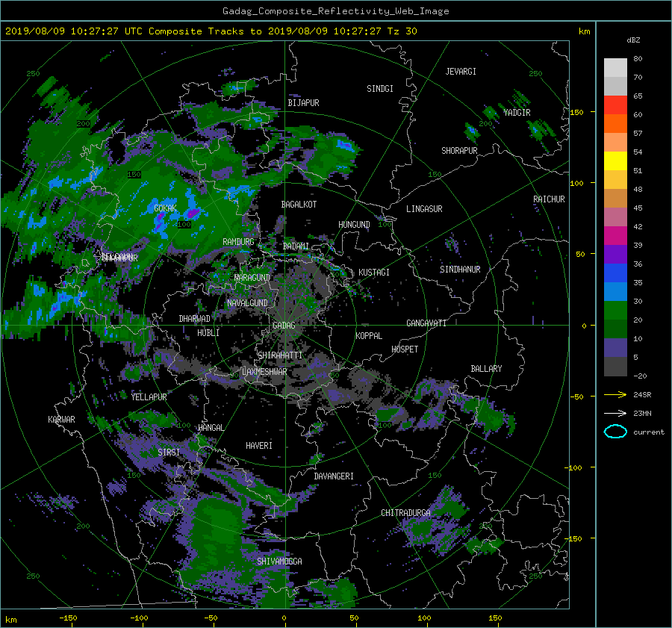Click the dBZ legend heading
Image resolution: width=672 pixels, height=628 pixels.
(633, 40)
